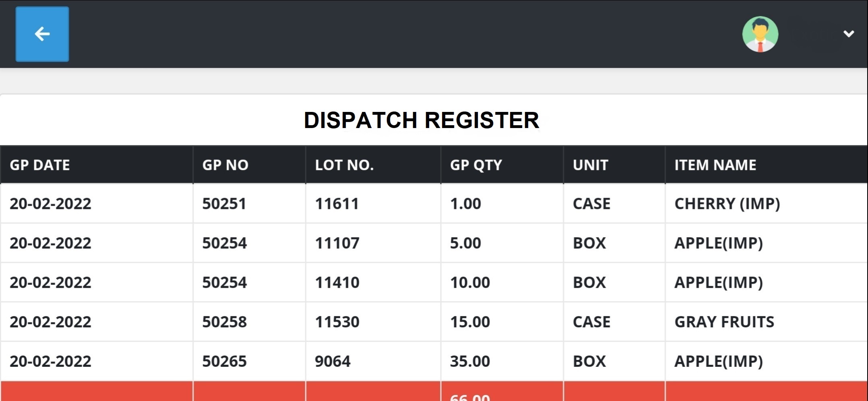Viewport: 868px width, 401px height.
Task: Click the GP QTY column header
Action: [476, 165]
